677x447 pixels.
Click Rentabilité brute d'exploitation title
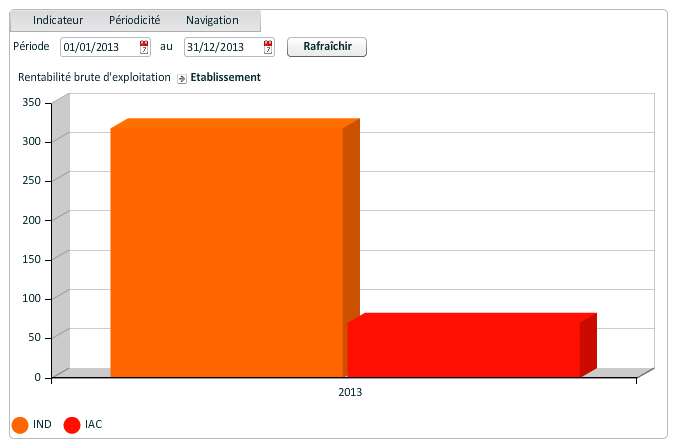[x=94, y=77]
